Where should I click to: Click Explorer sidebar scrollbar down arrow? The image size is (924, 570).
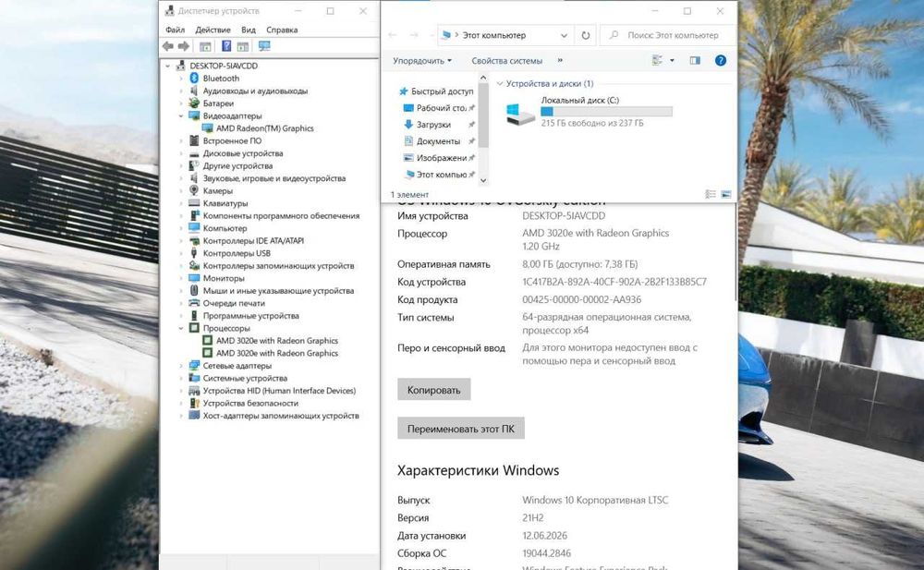[x=483, y=180]
